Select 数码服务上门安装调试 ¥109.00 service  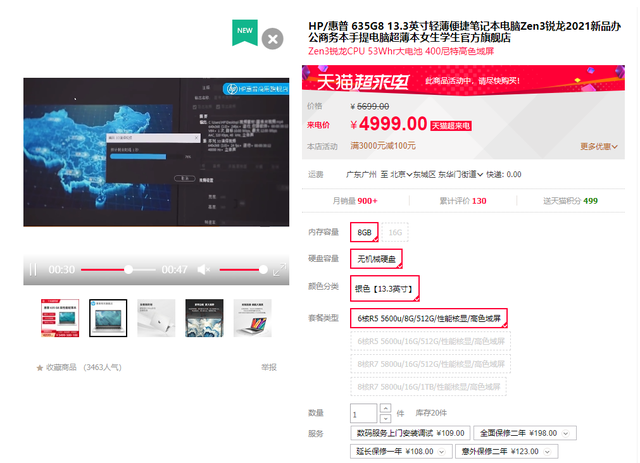click(410, 433)
